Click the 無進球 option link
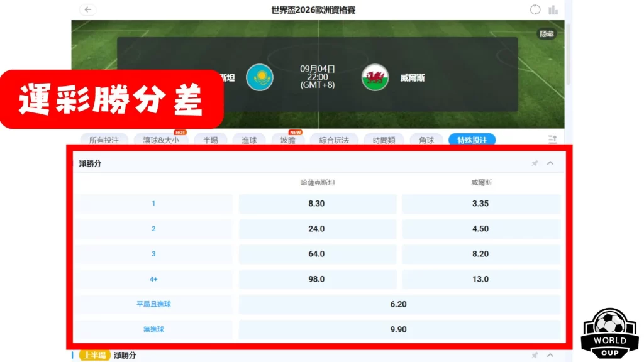The width and height of the screenshot is (644, 362). pyautogui.click(x=154, y=329)
